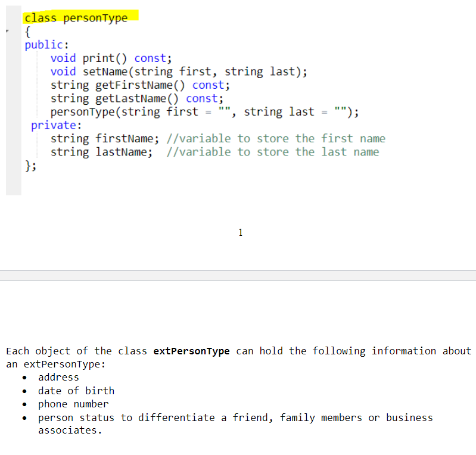The height and width of the screenshot is (455, 476).
Task: Click the comment 'variable to store the last name'
Action: pos(273,152)
